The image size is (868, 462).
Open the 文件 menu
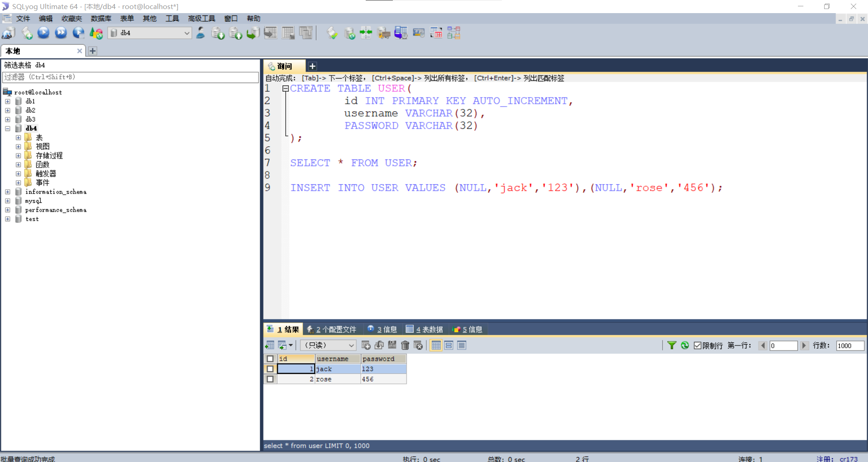click(23, 19)
